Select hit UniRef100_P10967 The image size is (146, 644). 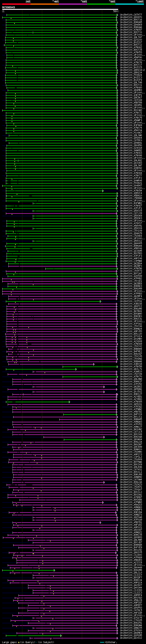coord(131,133)
